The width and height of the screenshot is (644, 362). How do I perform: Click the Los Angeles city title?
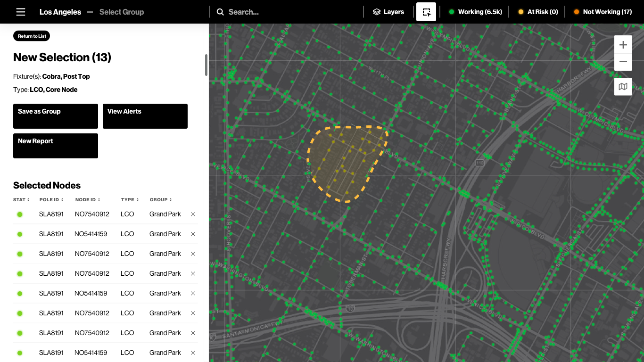click(x=60, y=12)
